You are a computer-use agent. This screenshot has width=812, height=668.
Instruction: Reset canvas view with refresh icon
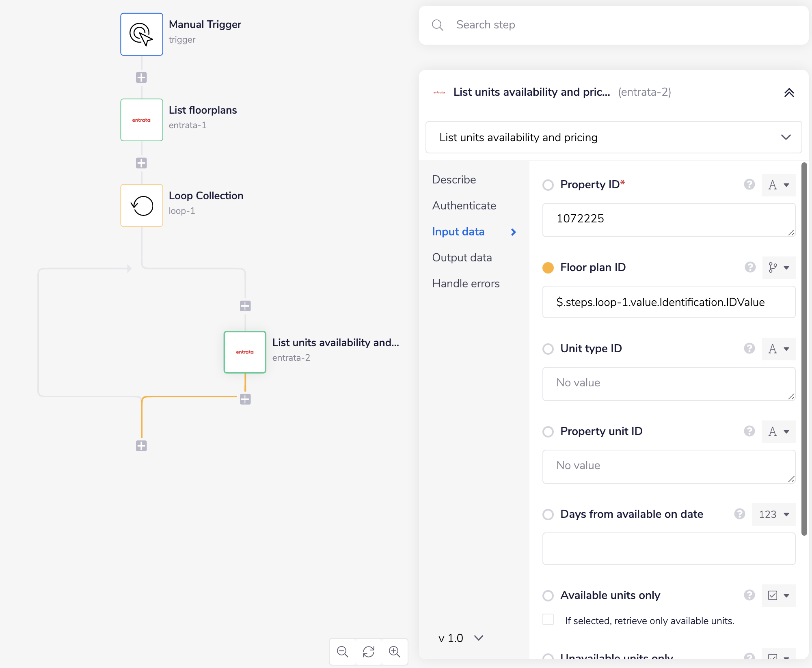pyautogui.click(x=369, y=652)
